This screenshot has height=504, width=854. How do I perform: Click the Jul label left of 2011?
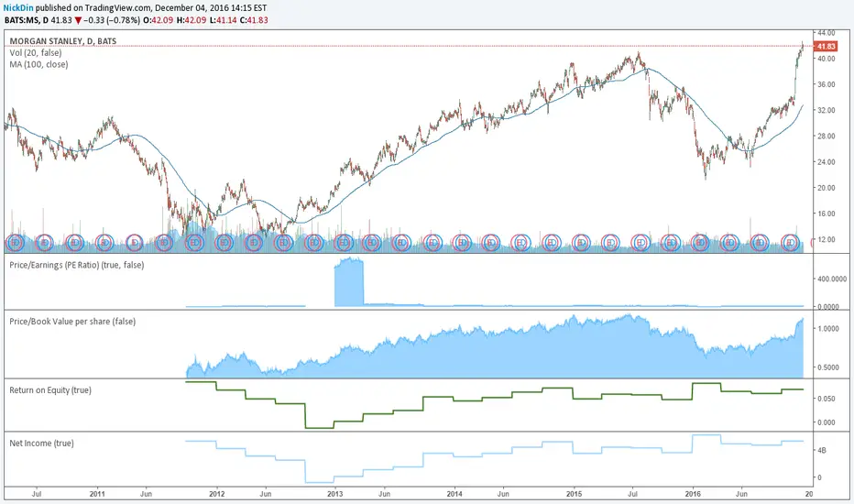37,494
